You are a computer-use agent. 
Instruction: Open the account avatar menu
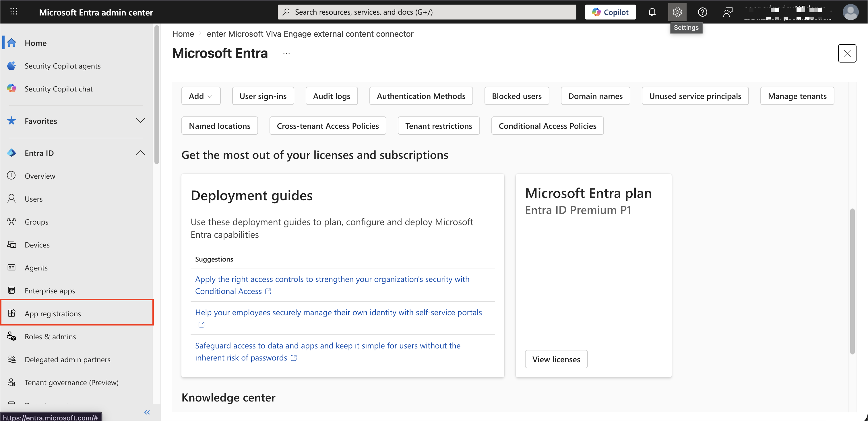click(850, 12)
